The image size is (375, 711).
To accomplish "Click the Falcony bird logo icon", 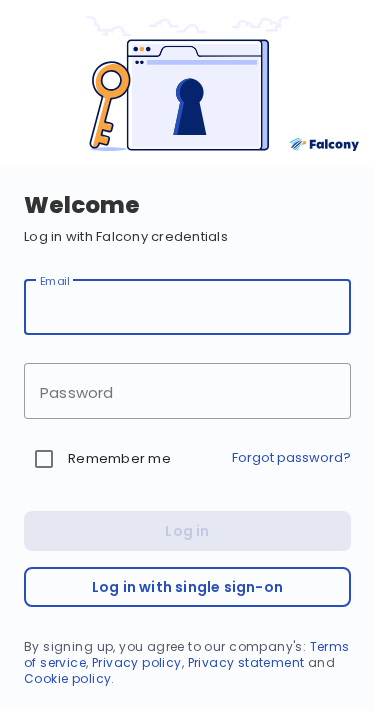I will 297,144.
